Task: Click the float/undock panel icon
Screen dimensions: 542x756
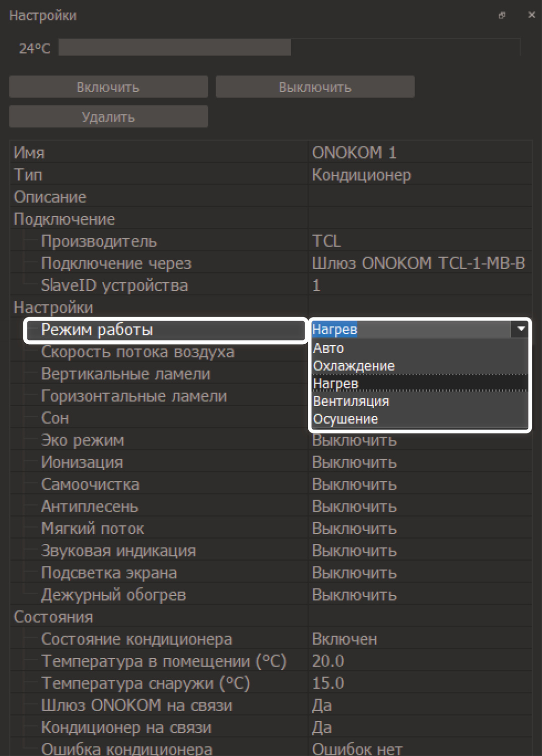Action: click(x=502, y=16)
